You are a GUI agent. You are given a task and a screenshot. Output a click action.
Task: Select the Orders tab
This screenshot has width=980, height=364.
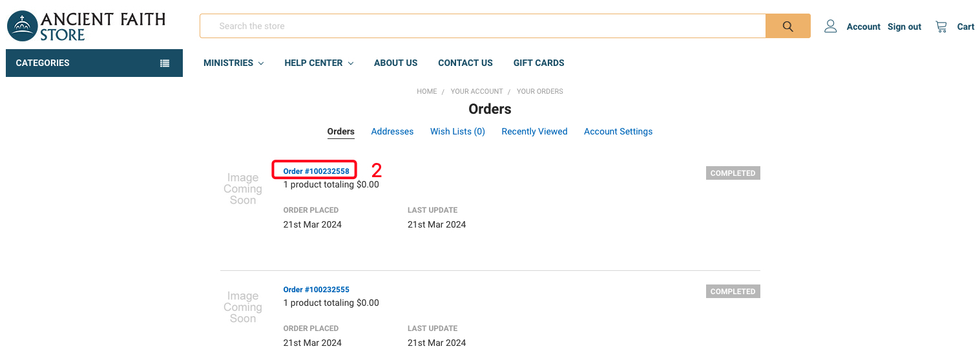340,131
